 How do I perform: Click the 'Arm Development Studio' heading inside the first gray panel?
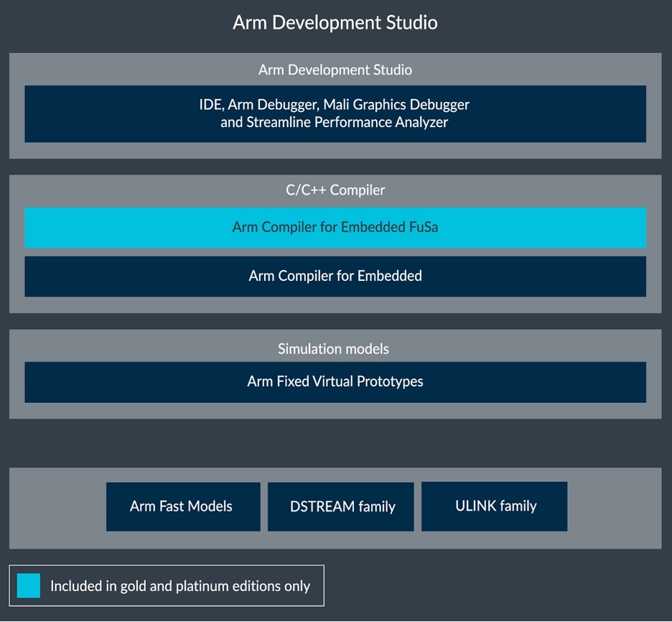click(x=335, y=70)
